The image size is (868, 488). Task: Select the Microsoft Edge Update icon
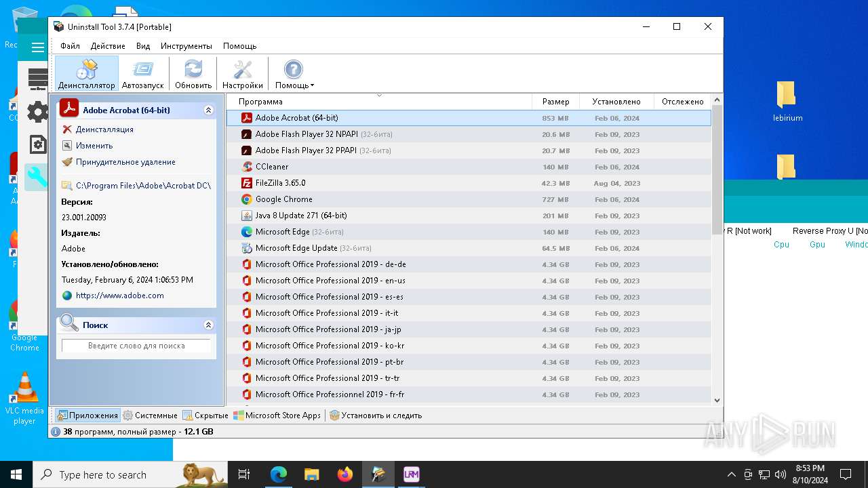[x=247, y=248]
